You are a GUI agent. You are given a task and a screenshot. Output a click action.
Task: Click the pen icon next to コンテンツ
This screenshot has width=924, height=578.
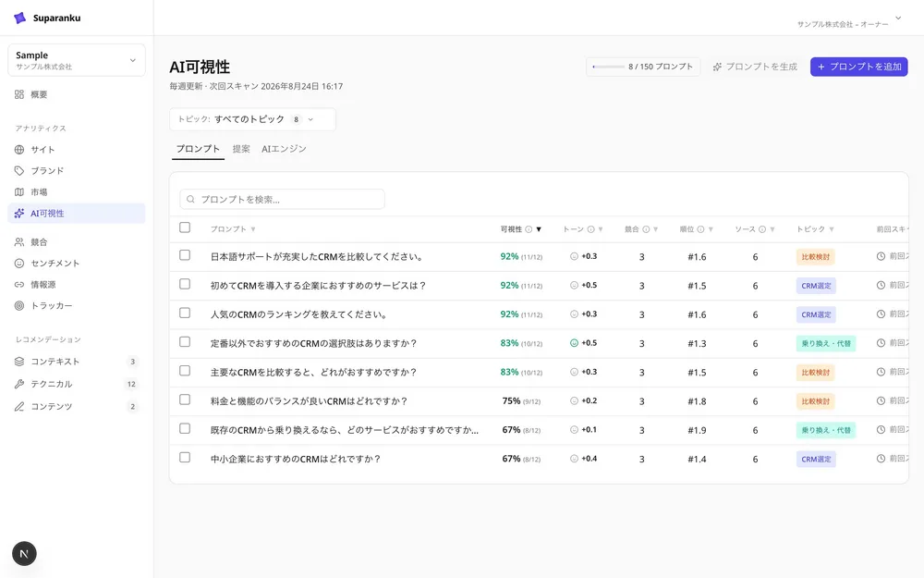[19, 406]
